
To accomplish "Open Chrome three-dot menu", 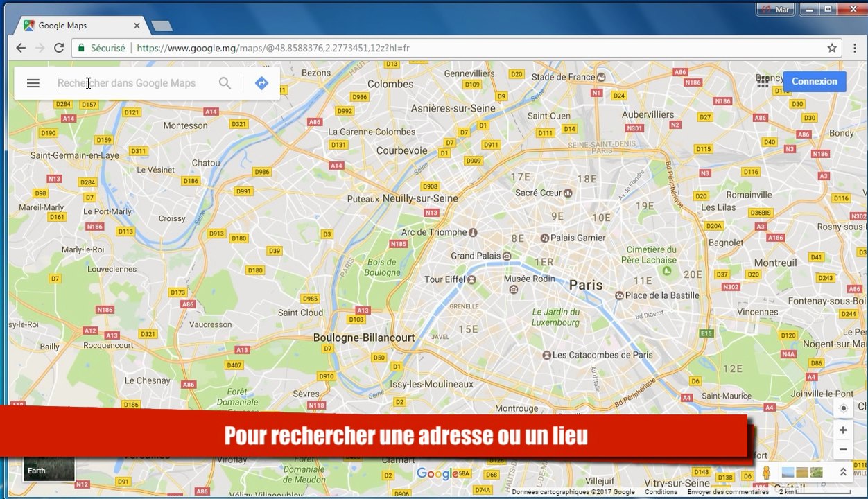I will click(x=854, y=48).
